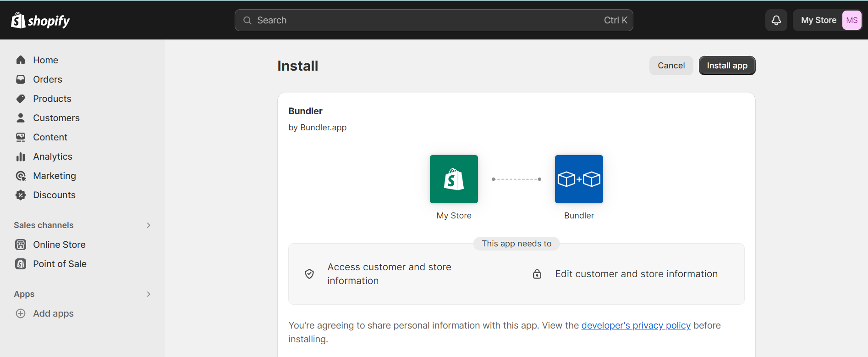
Task: Click the Sales channels heading
Action: [x=44, y=225]
